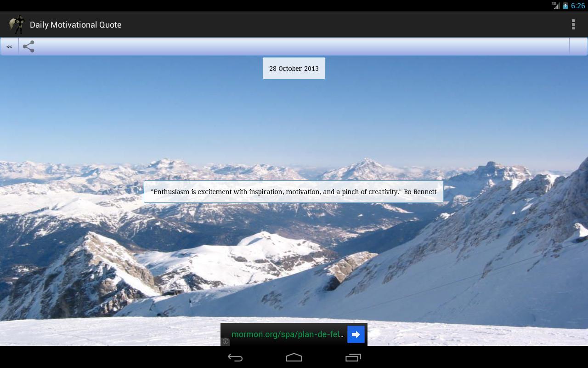The height and width of the screenshot is (368, 588).
Task: Tap the 3G signal strength indicator
Action: [x=556, y=6]
